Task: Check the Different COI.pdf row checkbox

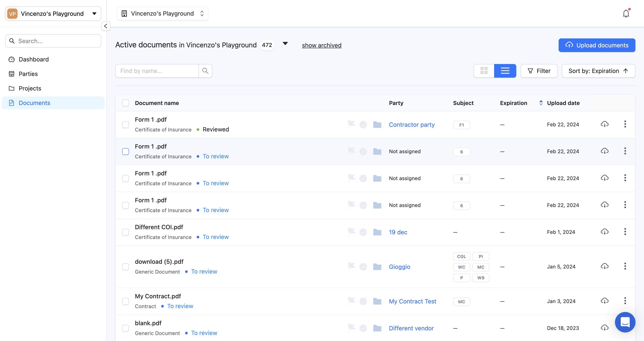Action: 126,232
